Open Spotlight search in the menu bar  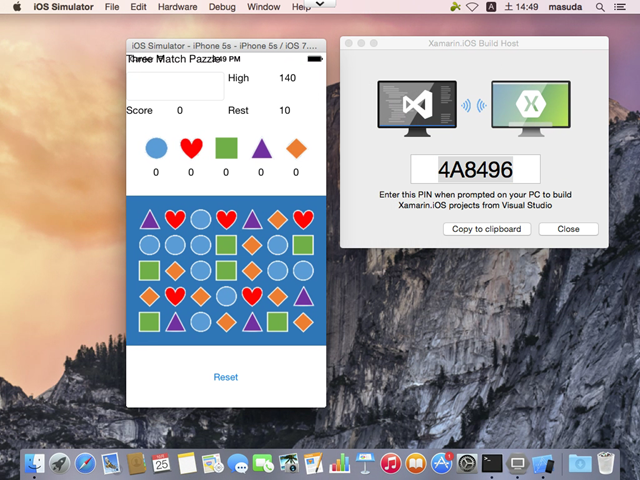(x=601, y=7)
